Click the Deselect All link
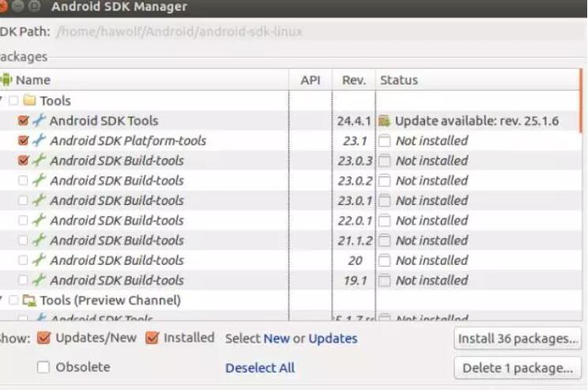This screenshot has width=588, height=390. point(260,368)
